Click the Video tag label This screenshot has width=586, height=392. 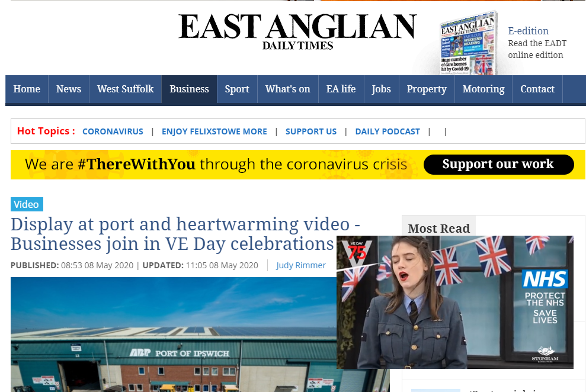point(27,204)
